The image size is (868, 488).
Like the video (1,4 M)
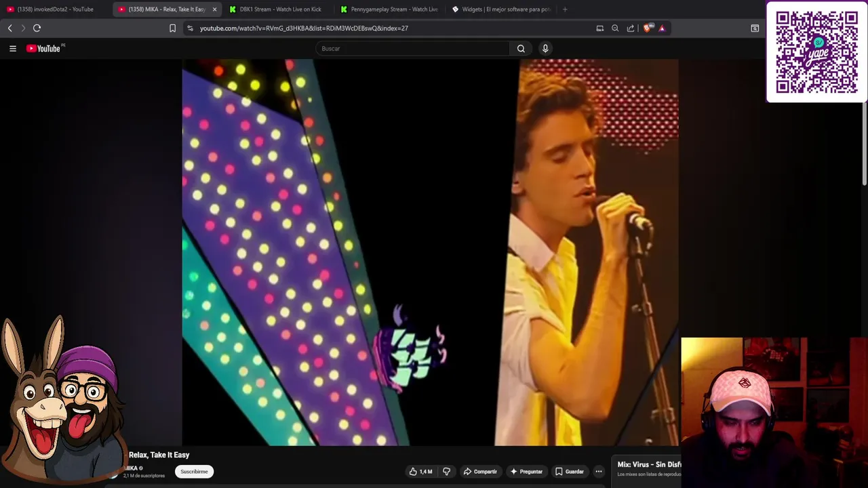(x=420, y=471)
